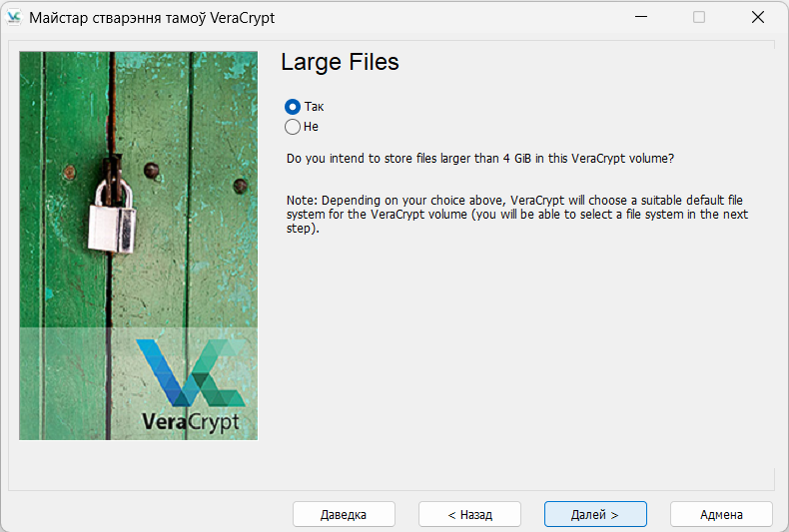Minimize the VeraCrypt wizard window

point(641,17)
